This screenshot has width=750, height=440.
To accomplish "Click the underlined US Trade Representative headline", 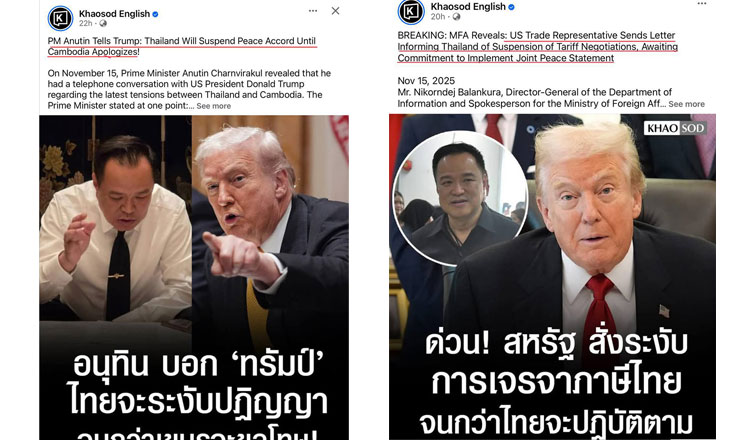I will tap(538, 47).
